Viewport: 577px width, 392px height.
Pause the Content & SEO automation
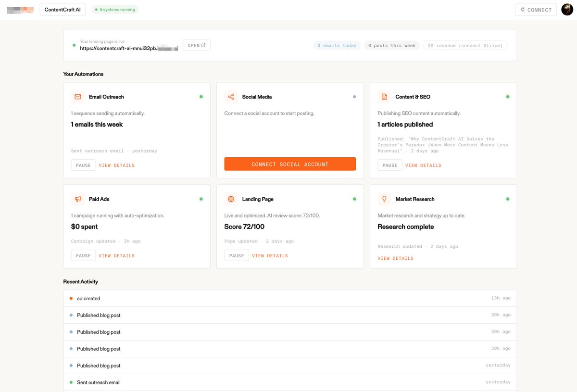coord(390,165)
